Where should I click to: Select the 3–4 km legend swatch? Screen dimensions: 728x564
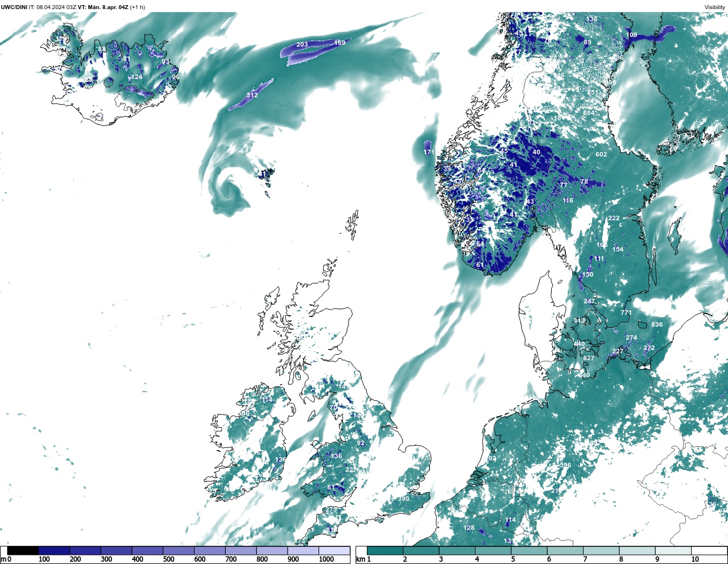(x=457, y=551)
